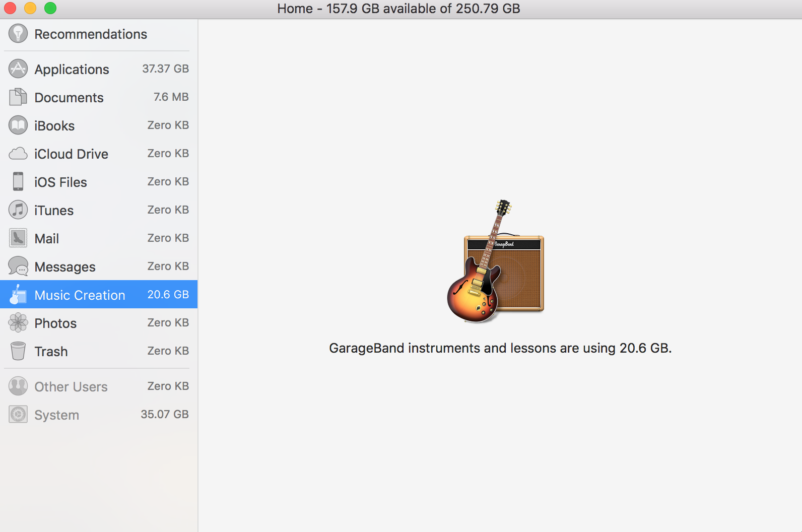Click the iBooks open-book icon
The height and width of the screenshot is (532, 802).
pyautogui.click(x=18, y=125)
